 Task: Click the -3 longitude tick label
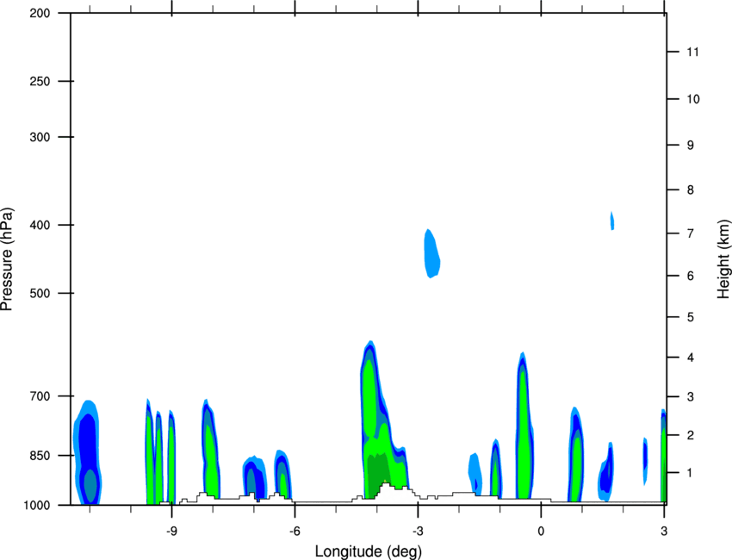418,532
